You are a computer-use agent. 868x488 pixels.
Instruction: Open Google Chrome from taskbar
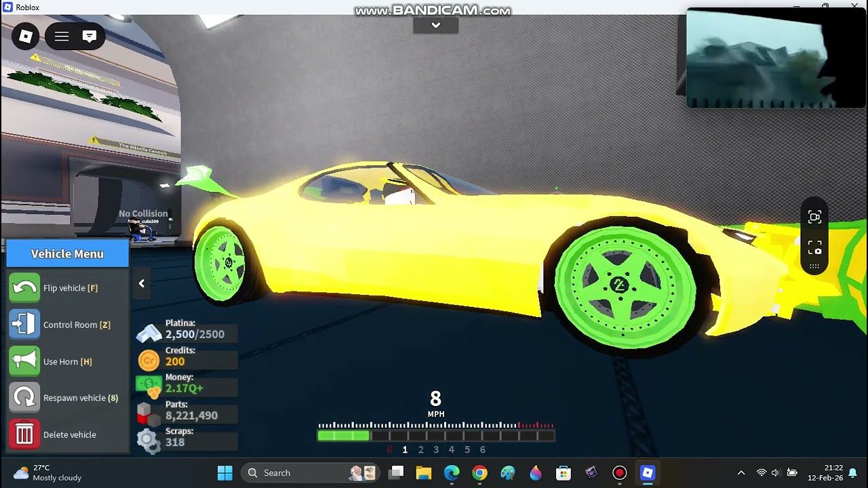(x=479, y=472)
